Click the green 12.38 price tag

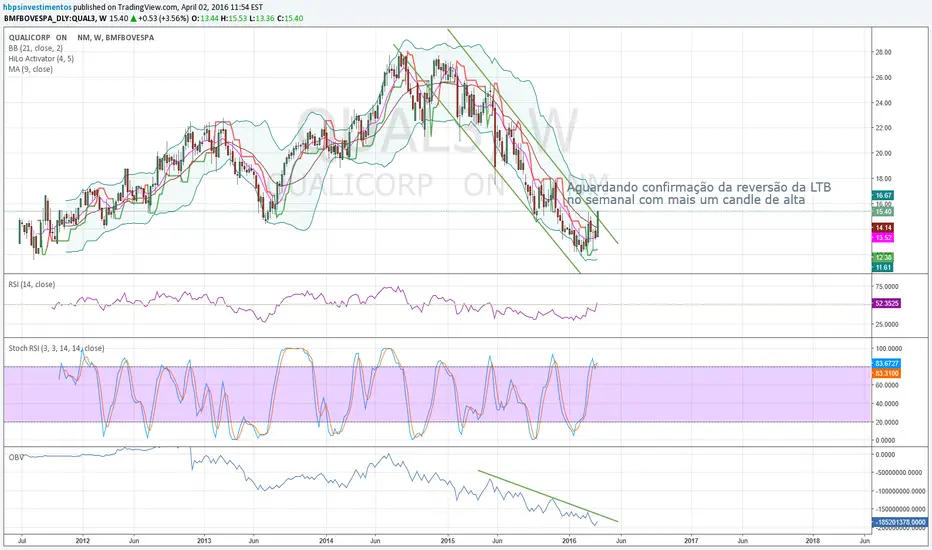pos(883,257)
